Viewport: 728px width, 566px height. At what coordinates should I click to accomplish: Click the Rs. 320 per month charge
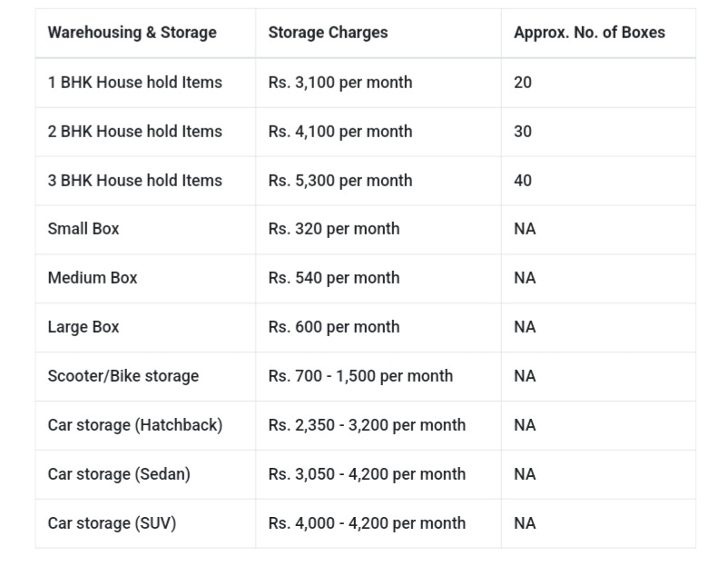point(334,229)
